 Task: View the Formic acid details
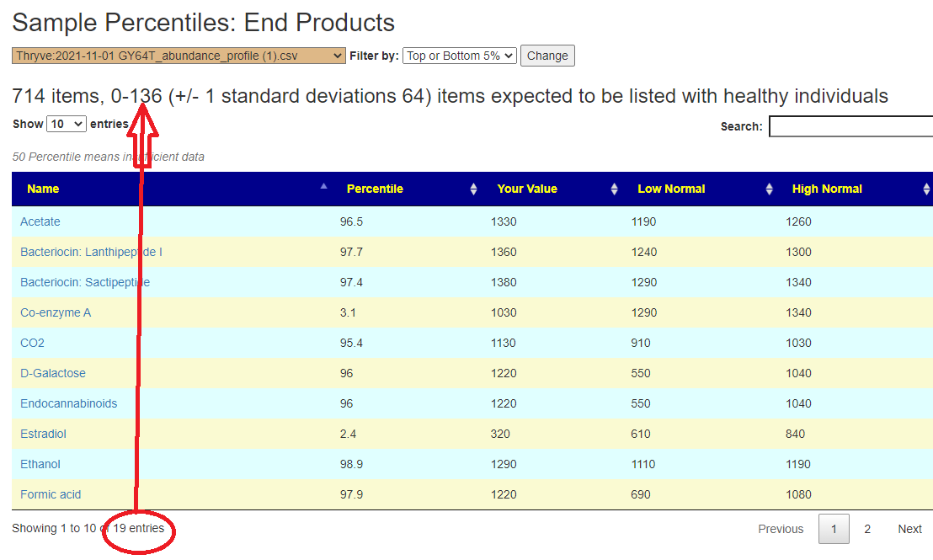51,494
